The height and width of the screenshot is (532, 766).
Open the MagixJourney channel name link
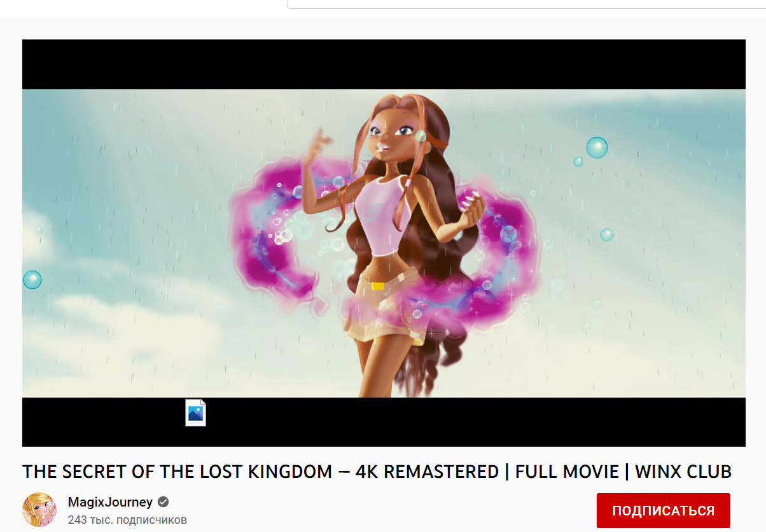111,502
